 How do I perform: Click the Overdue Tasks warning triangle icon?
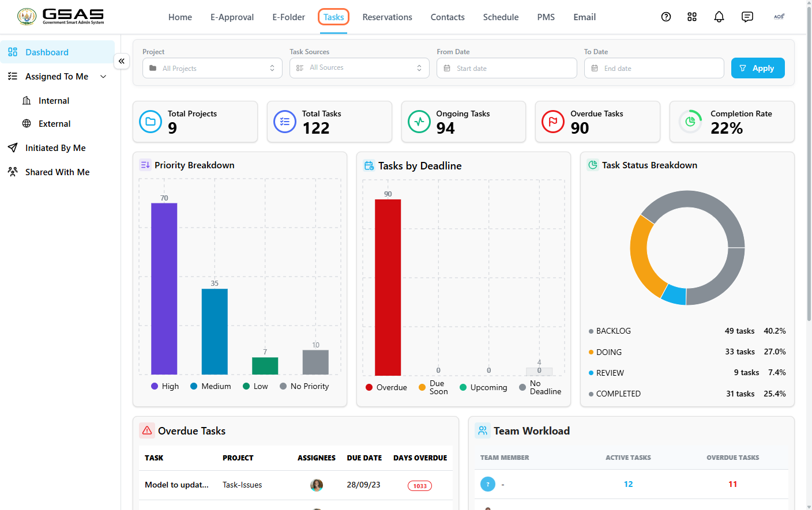point(147,430)
